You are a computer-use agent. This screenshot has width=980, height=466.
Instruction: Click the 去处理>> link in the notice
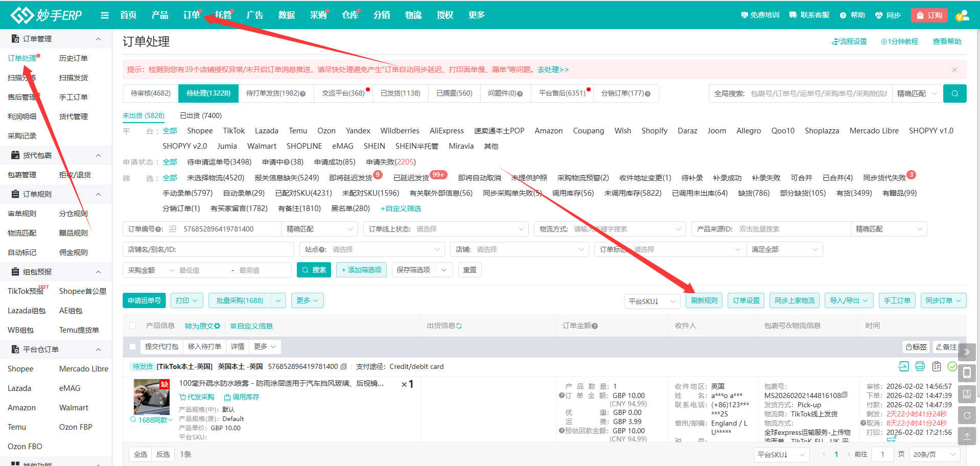point(553,69)
